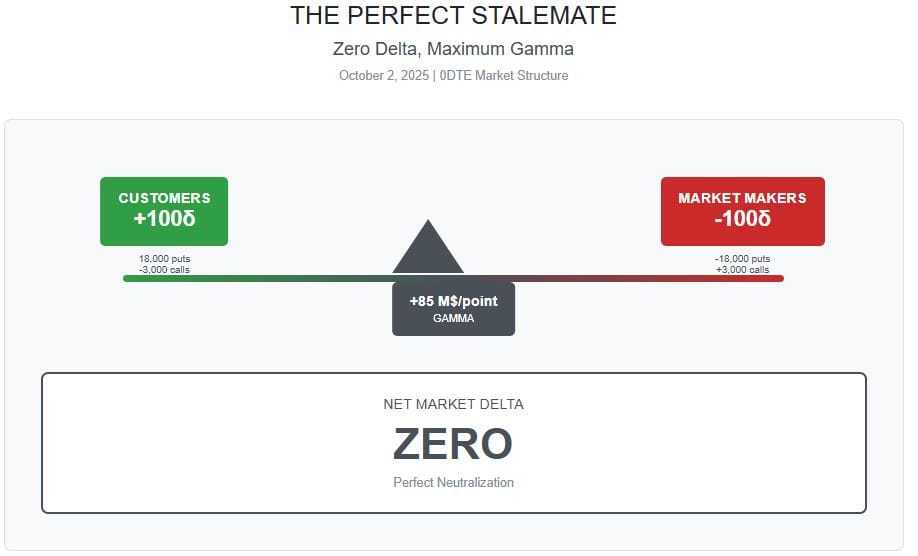Click the "Zero Delta, Maximum Gamma" subtitle
The height and width of the screenshot is (556, 918).
[x=453, y=48]
